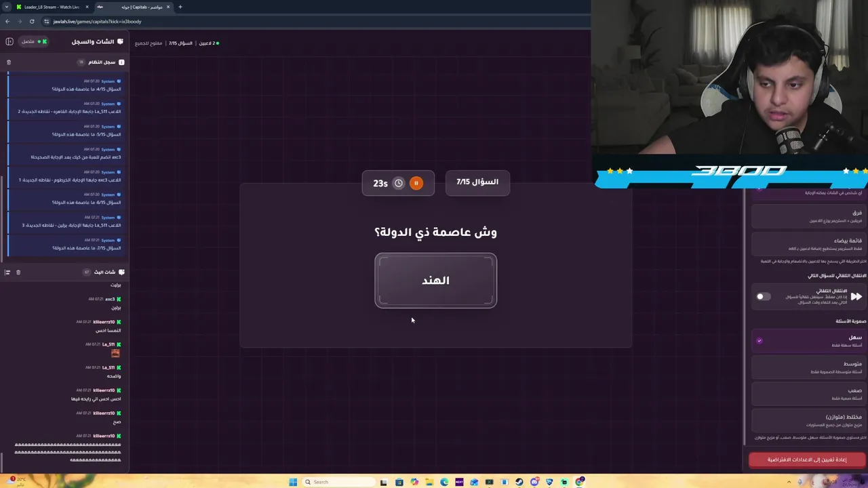Click the شات البث chat bubble icon
The image size is (868, 488).
[x=121, y=272]
